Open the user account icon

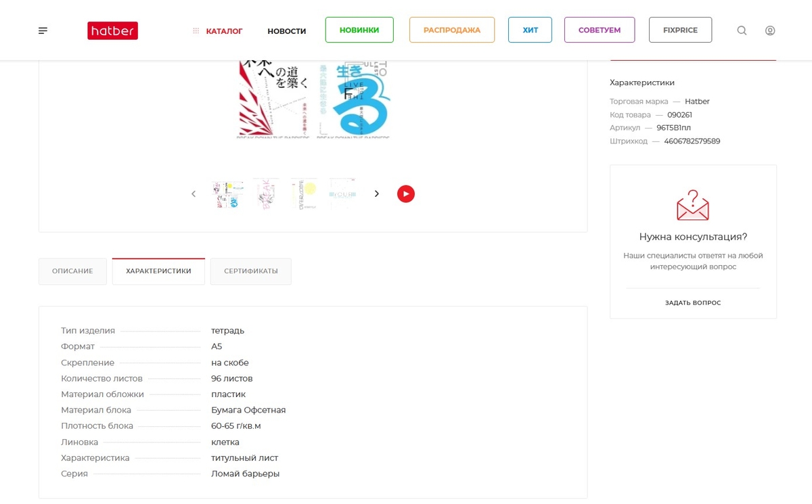[770, 30]
